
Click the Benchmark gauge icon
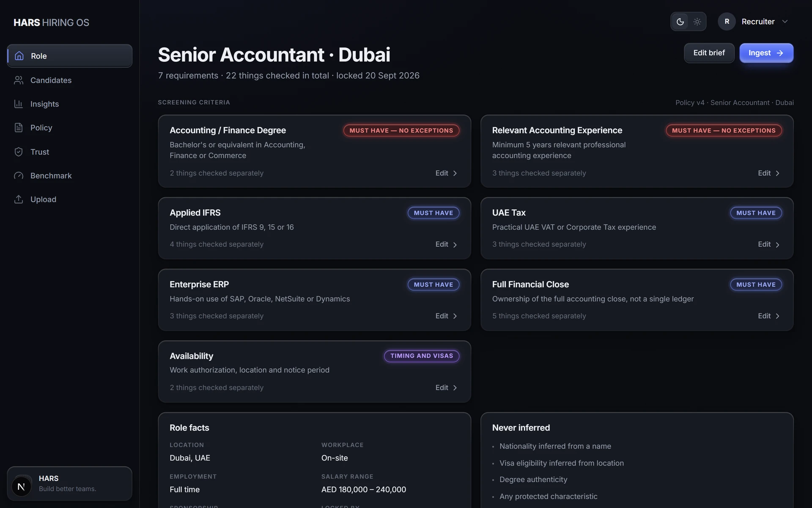(19, 175)
